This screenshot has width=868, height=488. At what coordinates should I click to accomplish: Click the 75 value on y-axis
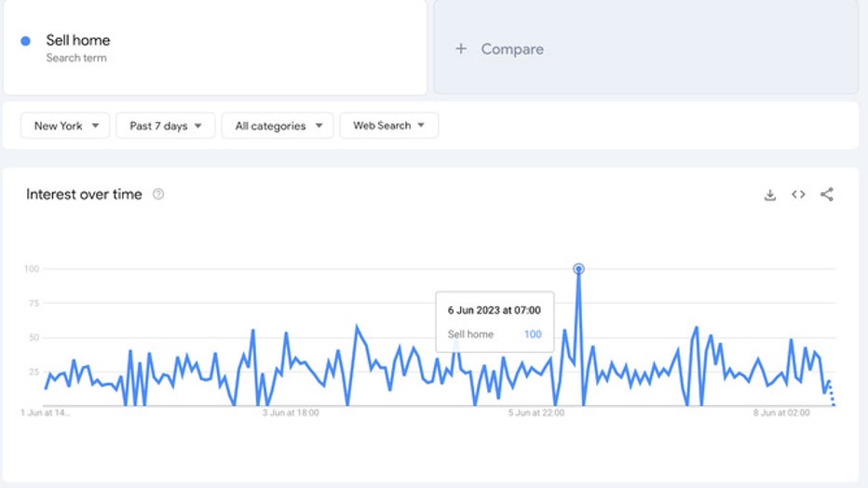point(33,303)
